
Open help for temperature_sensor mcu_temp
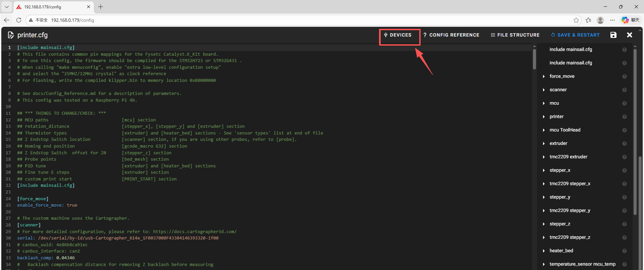(625, 264)
